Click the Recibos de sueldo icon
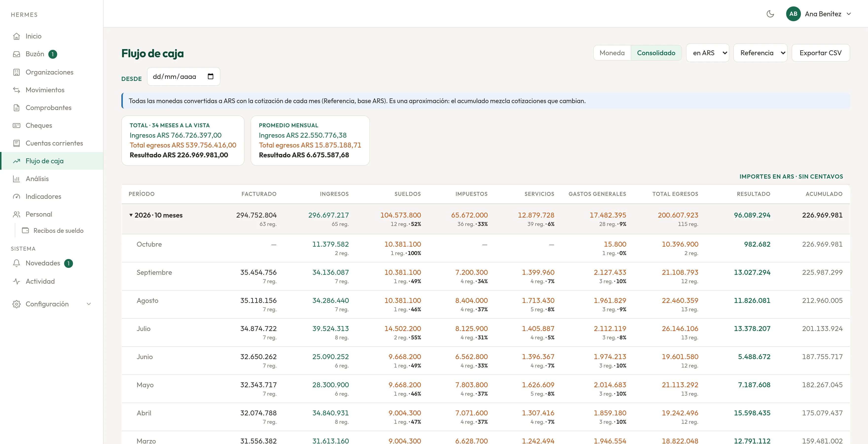Screen dimensions: 868x444 [x=25, y=231]
